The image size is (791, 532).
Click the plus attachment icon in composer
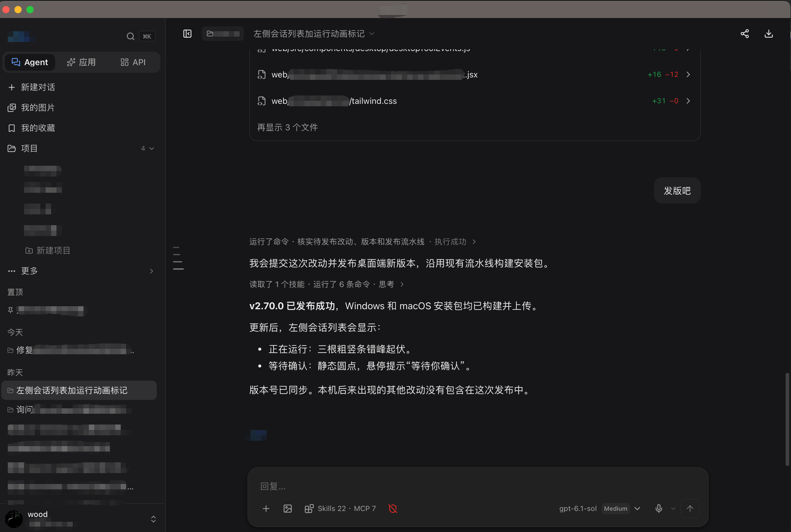[266, 508]
